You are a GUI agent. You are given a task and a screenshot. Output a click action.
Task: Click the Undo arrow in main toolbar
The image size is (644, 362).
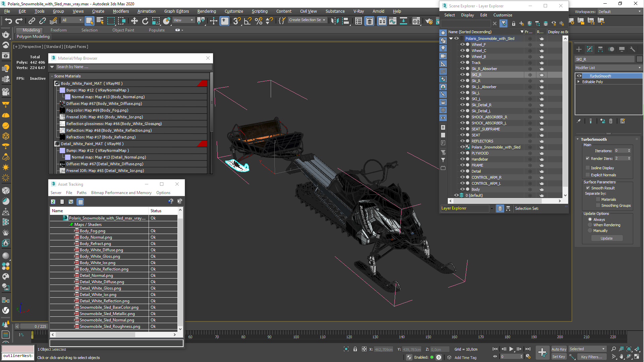[x=8, y=21]
